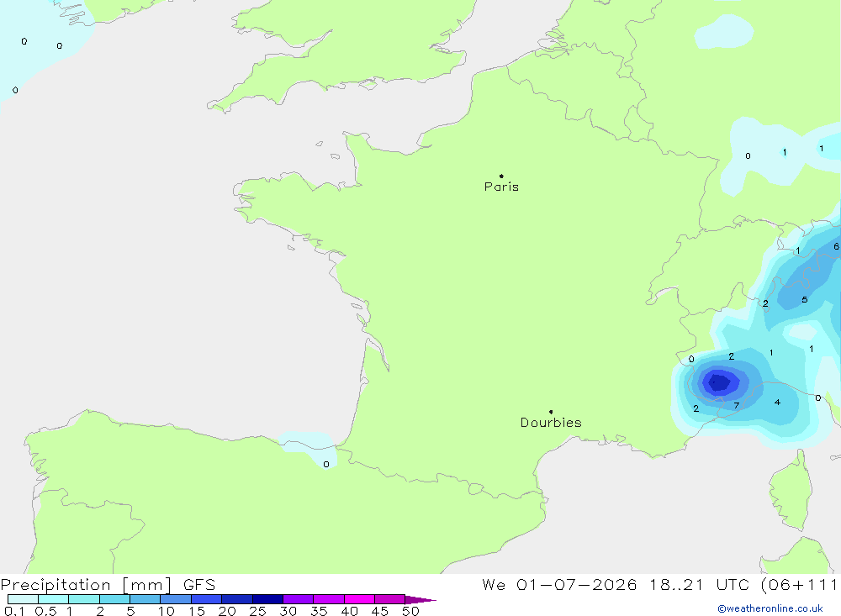Pick the 45–50 mm legend swatch
The height and width of the screenshot is (616, 841).
point(389,599)
